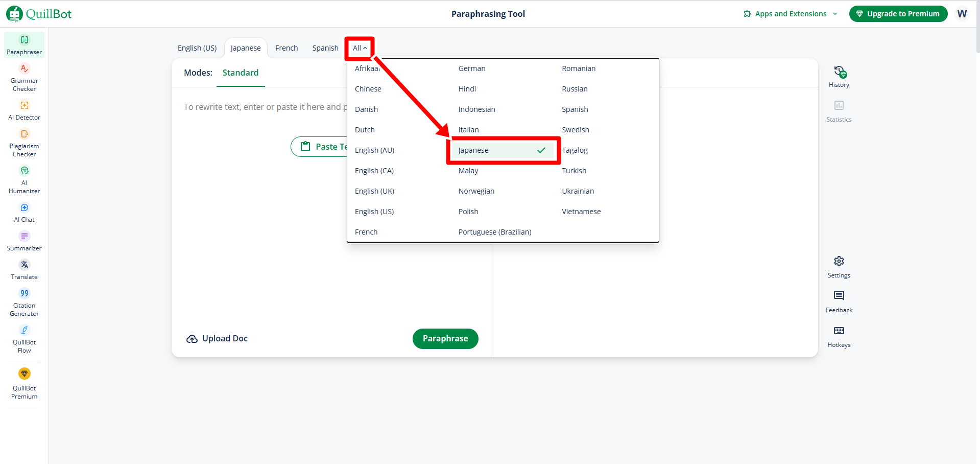Switch to Spanish language tab
980x464 pixels.
(x=325, y=48)
